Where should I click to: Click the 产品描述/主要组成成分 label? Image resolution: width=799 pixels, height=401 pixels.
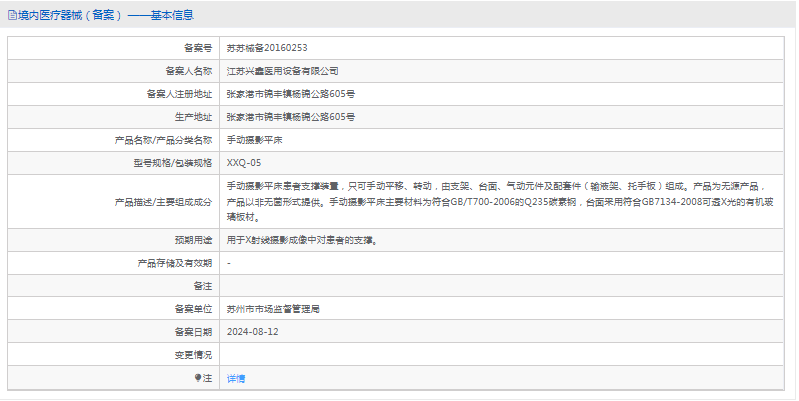click(164, 202)
